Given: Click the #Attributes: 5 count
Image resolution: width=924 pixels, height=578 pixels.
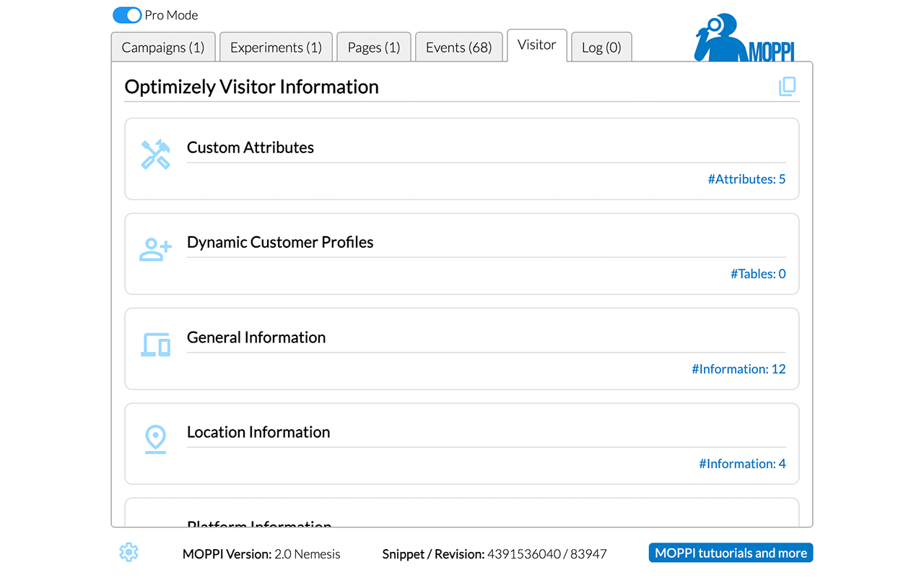Looking at the screenshot, I should [746, 179].
